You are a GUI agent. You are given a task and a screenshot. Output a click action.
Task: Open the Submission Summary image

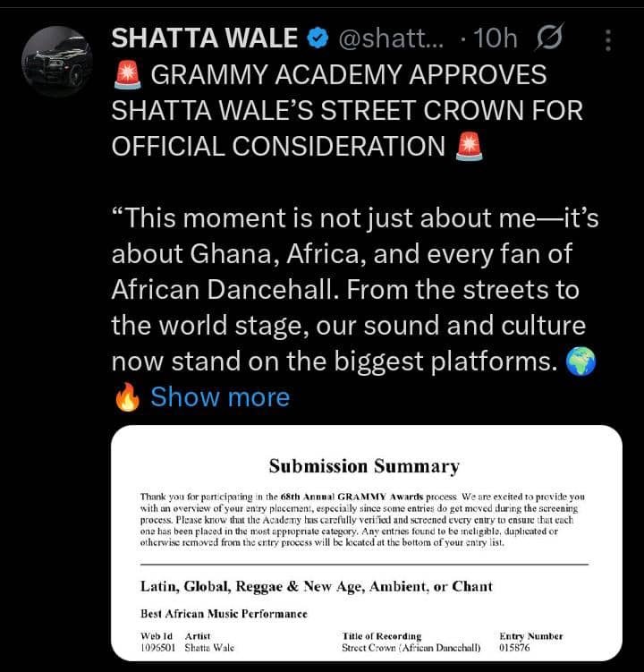(367, 543)
